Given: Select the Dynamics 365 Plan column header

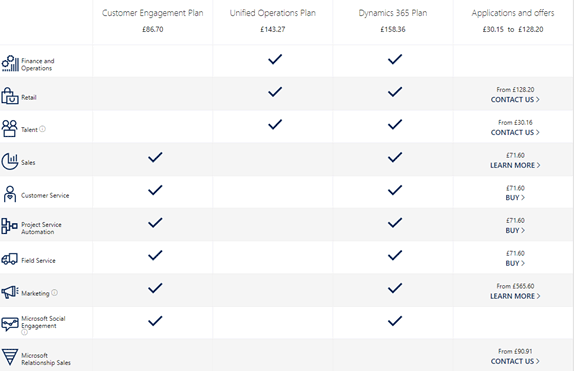Looking at the screenshot, I should 393,13.
